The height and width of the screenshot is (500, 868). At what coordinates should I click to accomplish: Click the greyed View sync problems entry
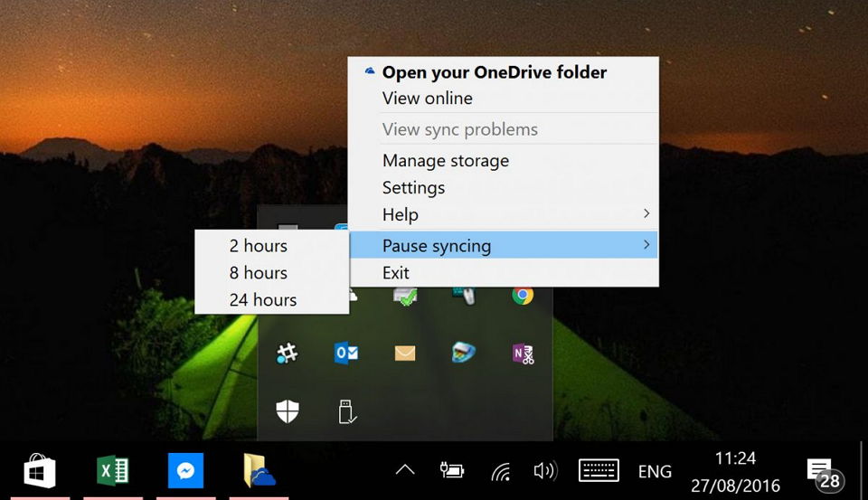[504, 129]
